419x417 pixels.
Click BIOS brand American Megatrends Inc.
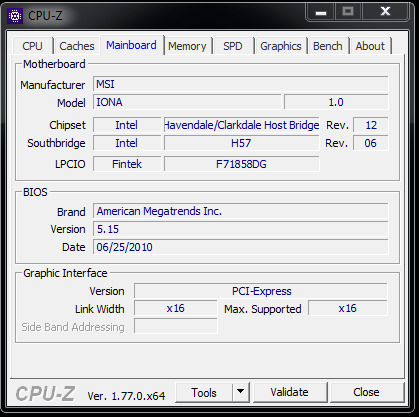(241, 211)
